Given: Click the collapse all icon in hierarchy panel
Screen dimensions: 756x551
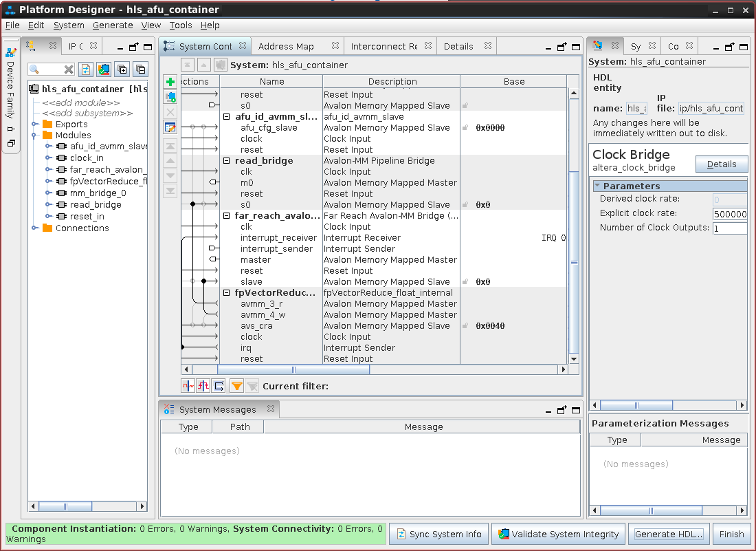Looking at the screenshot, I should (140, 69).
